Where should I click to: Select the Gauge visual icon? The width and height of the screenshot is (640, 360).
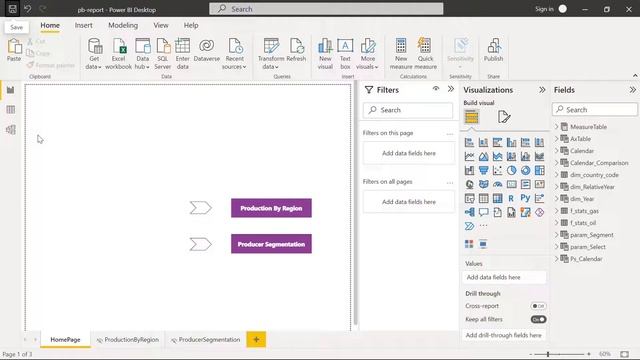[497, 184]
